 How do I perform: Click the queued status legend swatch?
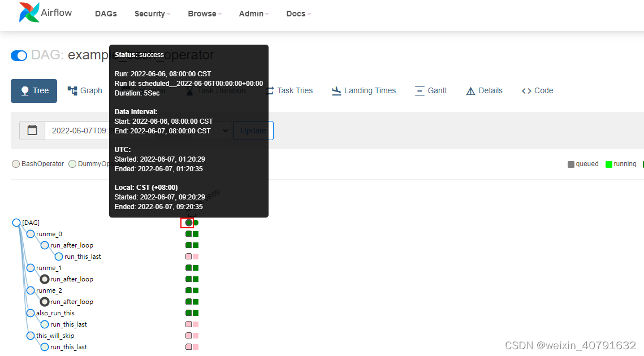(571, 164)
